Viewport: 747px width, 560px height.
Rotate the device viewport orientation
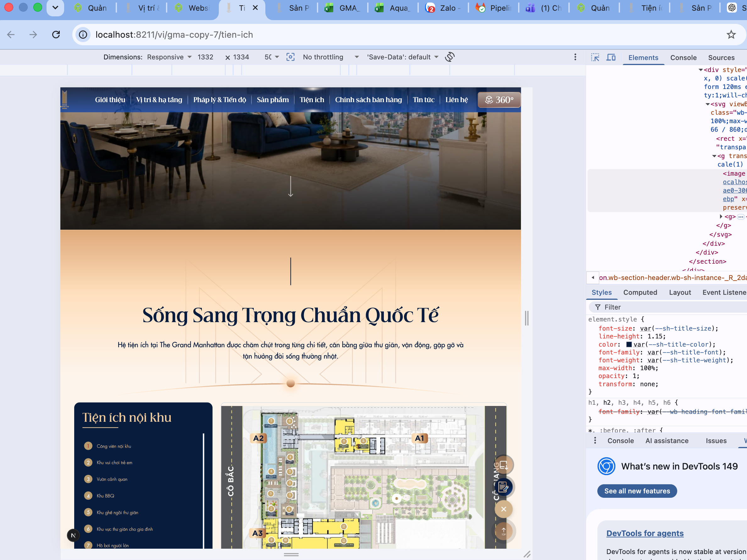click(x=450, y=57)
